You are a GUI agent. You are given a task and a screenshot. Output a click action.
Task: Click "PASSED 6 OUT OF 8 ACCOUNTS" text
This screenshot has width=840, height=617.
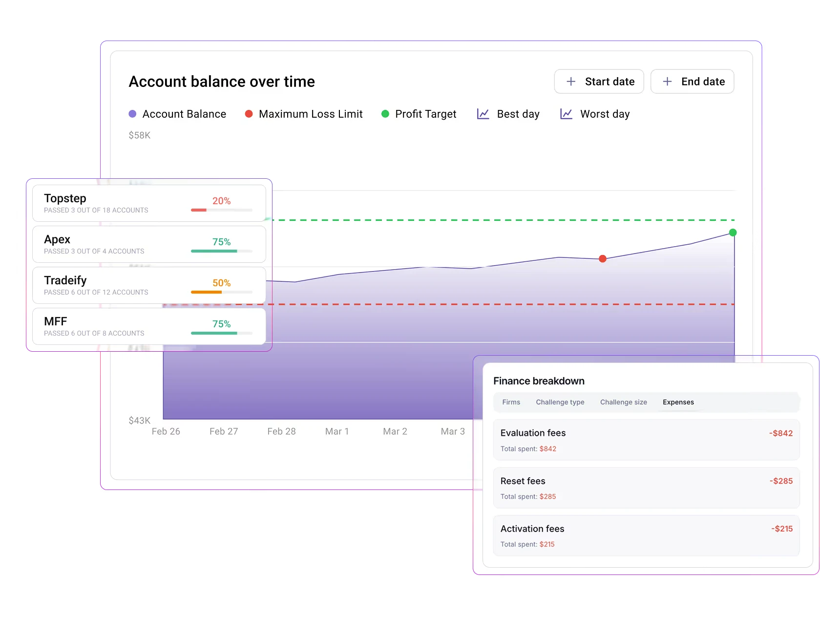click(94, 333)
